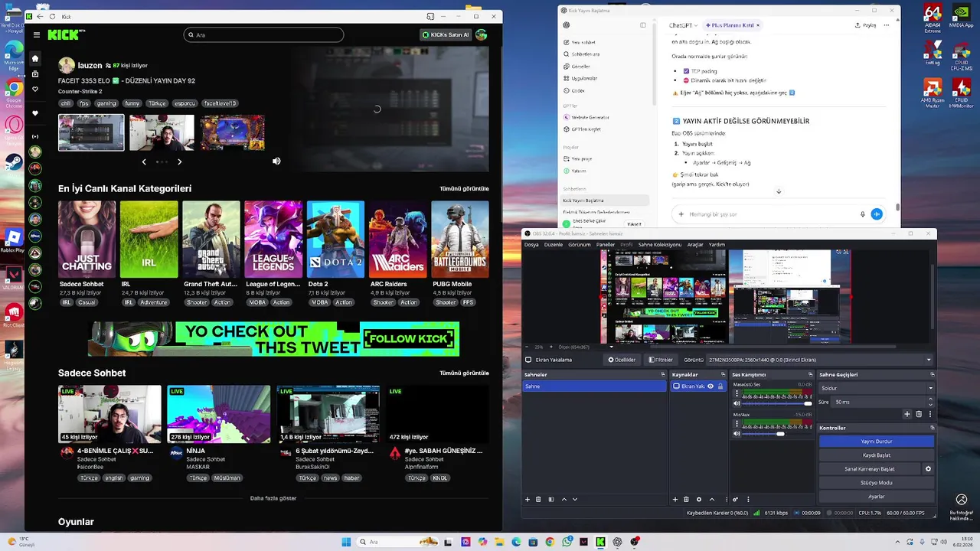Open advanced audio properties in Ses Karıştırıcı
Image resolution: width=980 pixels, height=551 pixels.
pyautogui.click(x=735, y=499)
